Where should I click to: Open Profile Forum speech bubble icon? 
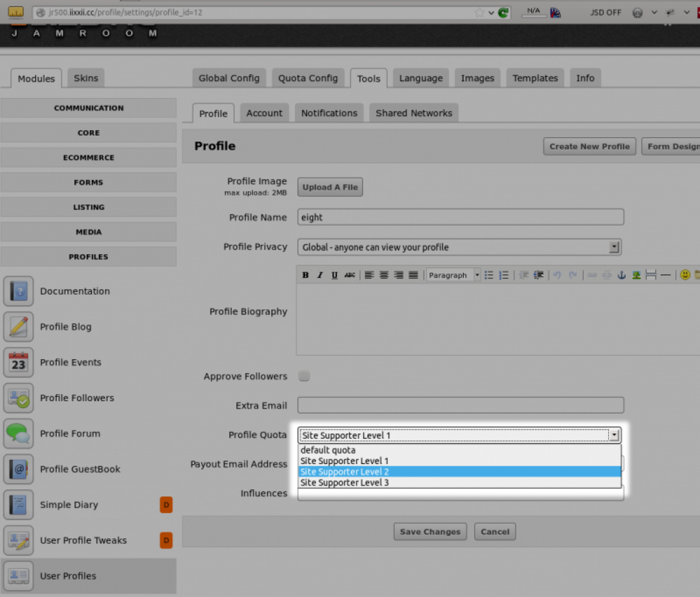pos(19,434)
